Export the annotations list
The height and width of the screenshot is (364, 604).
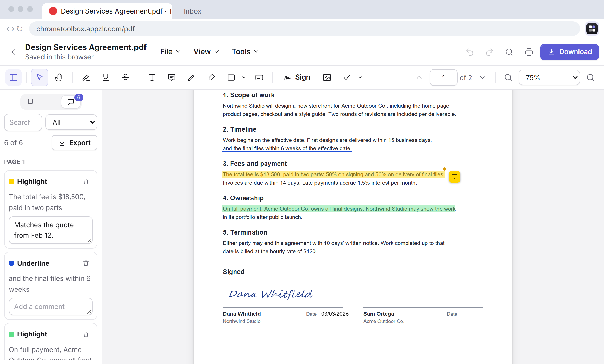point(74,143)
